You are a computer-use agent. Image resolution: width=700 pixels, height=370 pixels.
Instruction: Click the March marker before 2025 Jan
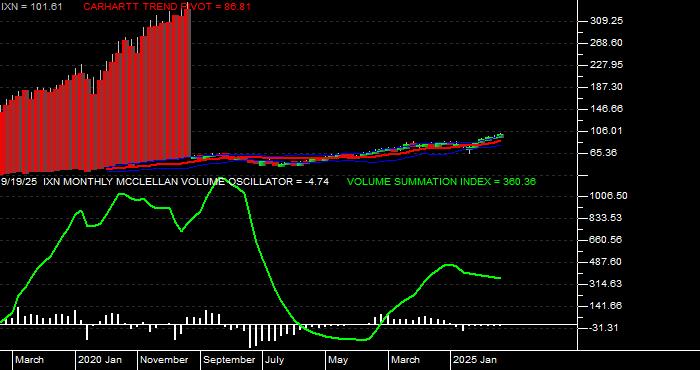click(x=406, y=360)
